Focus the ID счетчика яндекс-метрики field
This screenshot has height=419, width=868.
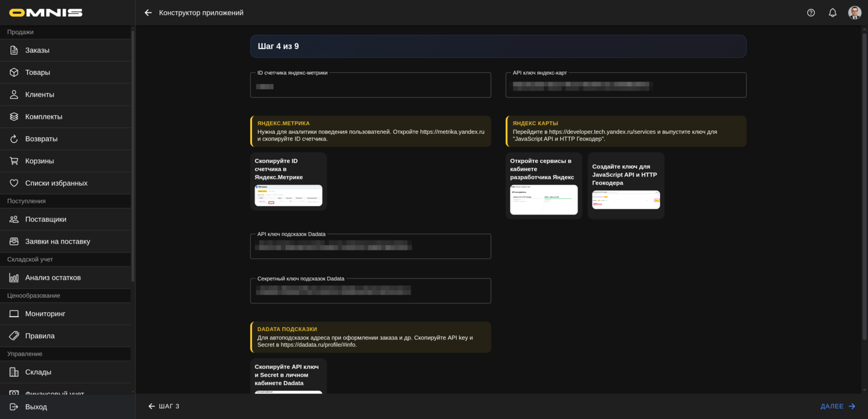[370, 86]
